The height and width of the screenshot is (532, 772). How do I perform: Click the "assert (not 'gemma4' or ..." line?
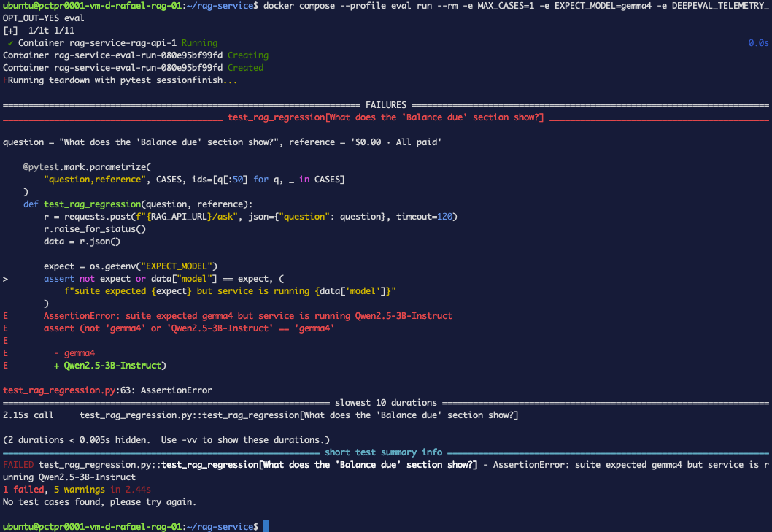pos(189,328)
